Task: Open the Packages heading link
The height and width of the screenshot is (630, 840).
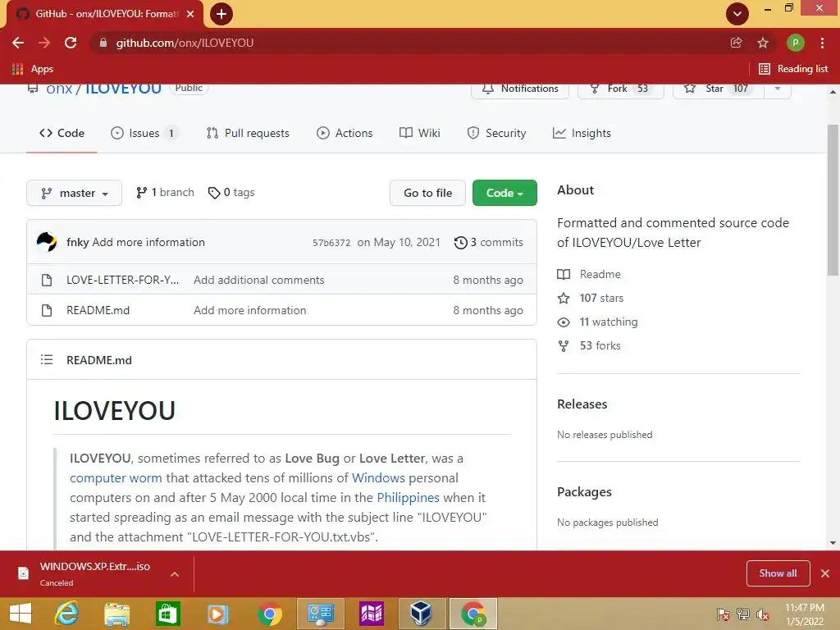Action: pos(584,492)
